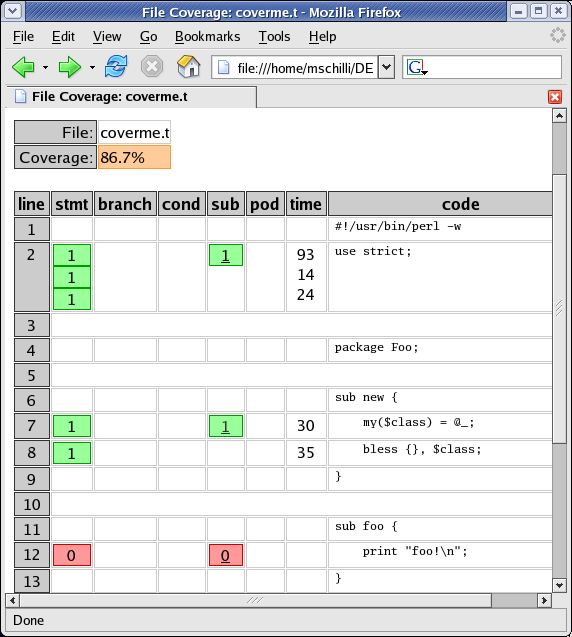Screen dimensions: 572x637
Task: Click the page icon in the address bar
Action: tap(223, 67)
